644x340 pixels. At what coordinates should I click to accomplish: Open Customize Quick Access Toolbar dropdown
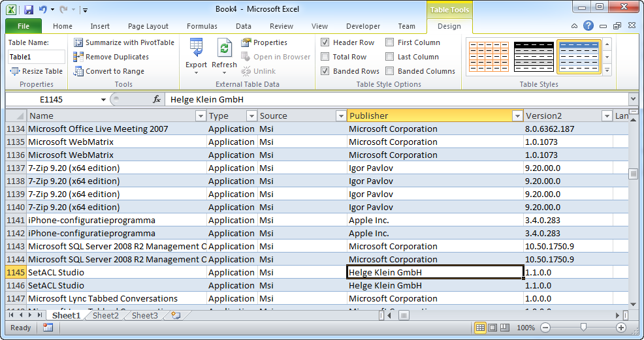pyautogui.click(x=85, y=10)
